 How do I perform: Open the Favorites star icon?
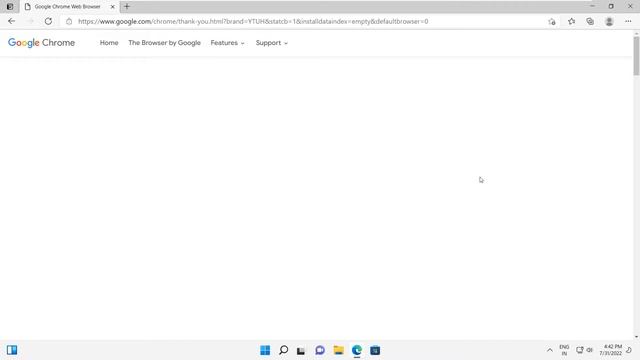pyautogui.click(x=571, y=21)
